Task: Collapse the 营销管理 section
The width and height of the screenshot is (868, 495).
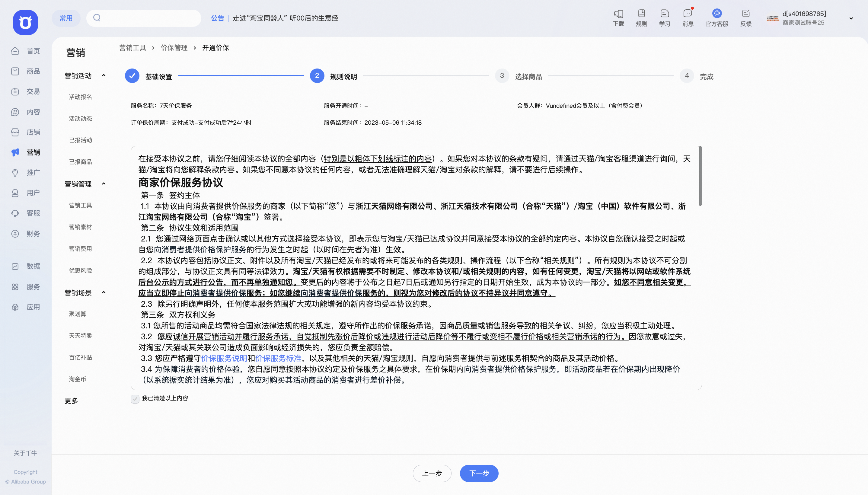Action: point(104,184)
